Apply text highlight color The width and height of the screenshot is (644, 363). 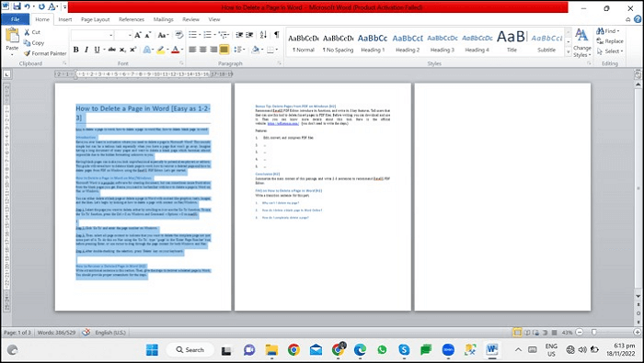pyautogui.click(x=160, y=50)
